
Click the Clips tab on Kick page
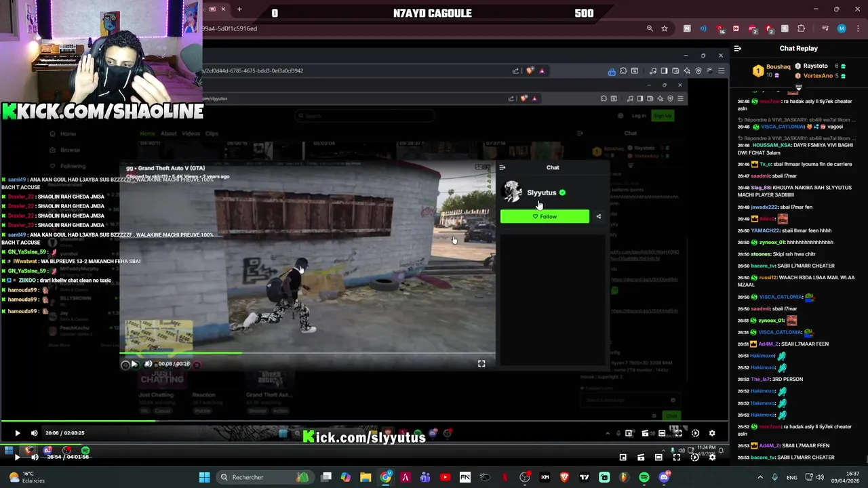(x=212, y=134)
